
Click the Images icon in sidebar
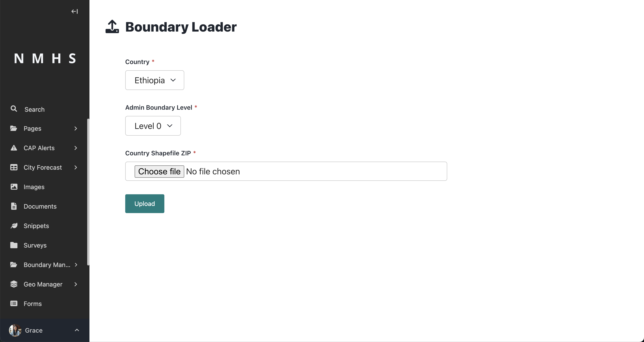pyautogui.click(x=13, y=186)
